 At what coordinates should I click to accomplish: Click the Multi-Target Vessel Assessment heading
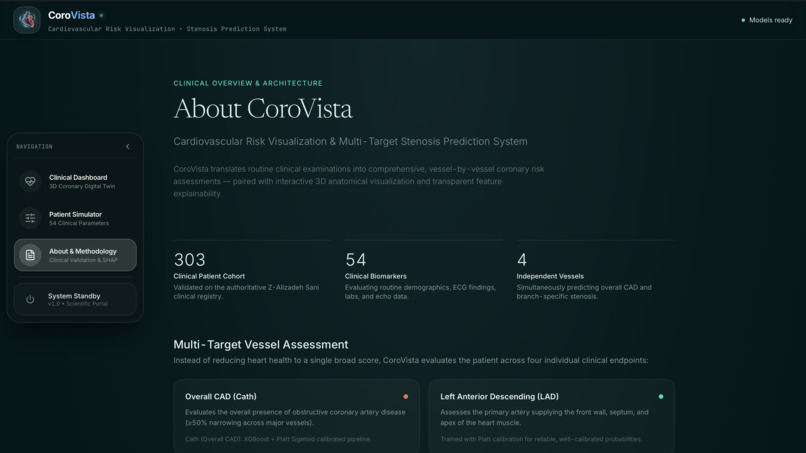pos(261,345)
